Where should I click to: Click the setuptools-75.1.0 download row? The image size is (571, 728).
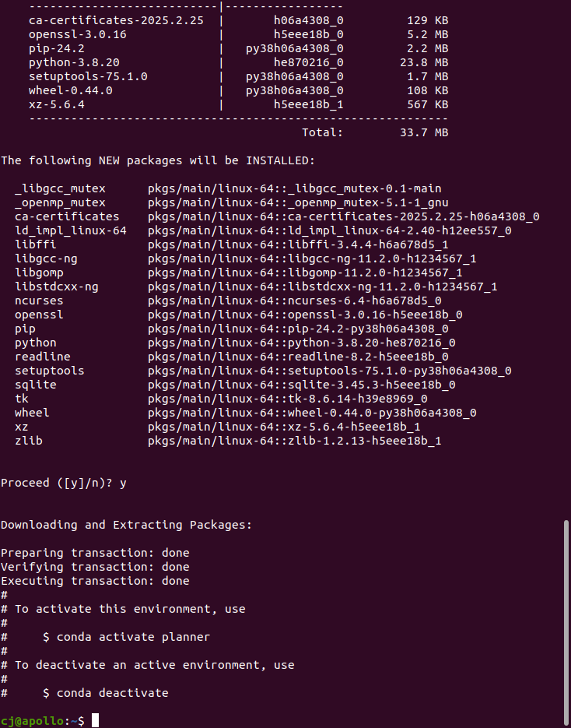pyautogui.click(x=238, y=76)
